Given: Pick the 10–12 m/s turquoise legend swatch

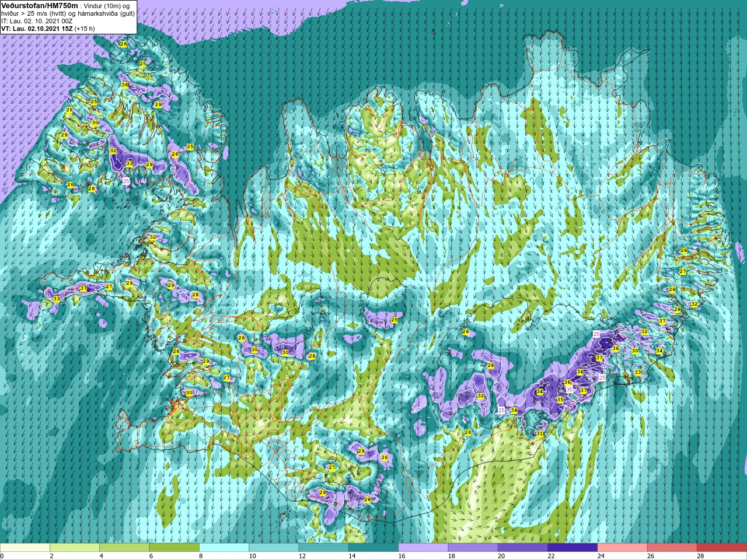Looking at the screenshot, I should click(x=274, y=548).
